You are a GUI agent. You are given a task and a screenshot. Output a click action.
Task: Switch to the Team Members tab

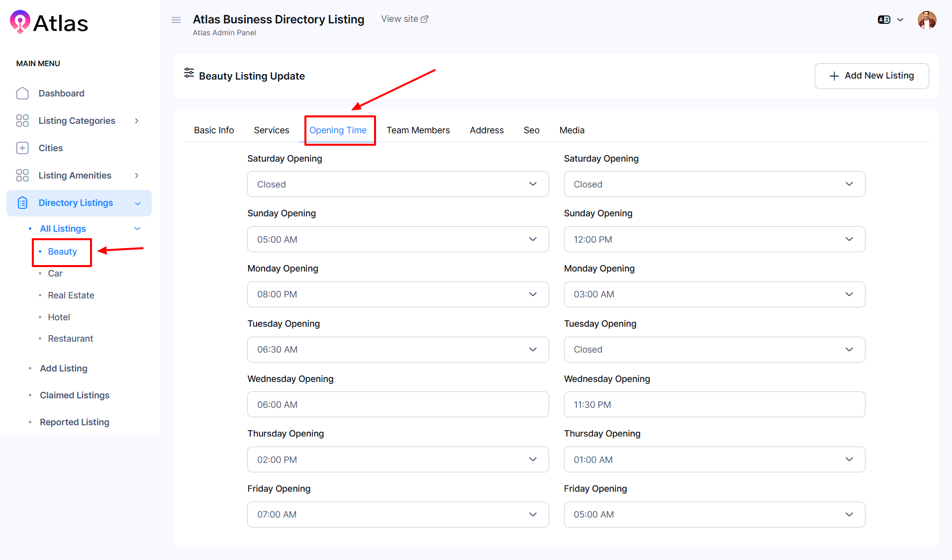pyautogui.click(x=418, y=130)
